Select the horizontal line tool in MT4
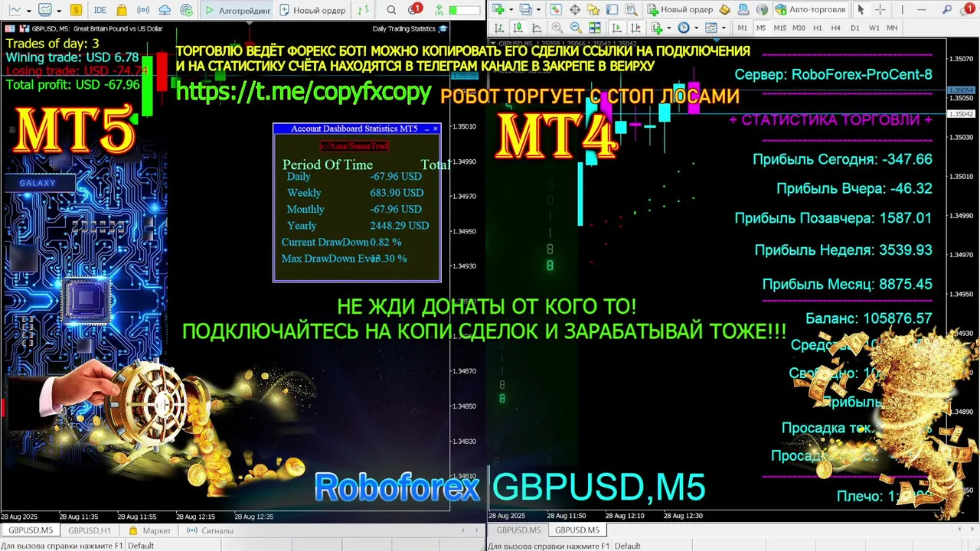 [x=921, y=9]
